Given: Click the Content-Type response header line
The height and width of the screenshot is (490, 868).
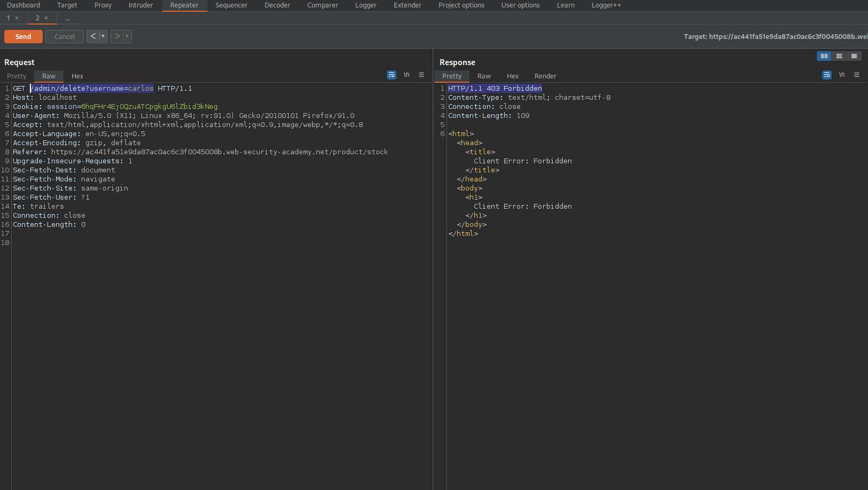Looking at the screenshot, I should tap(529, 98).
